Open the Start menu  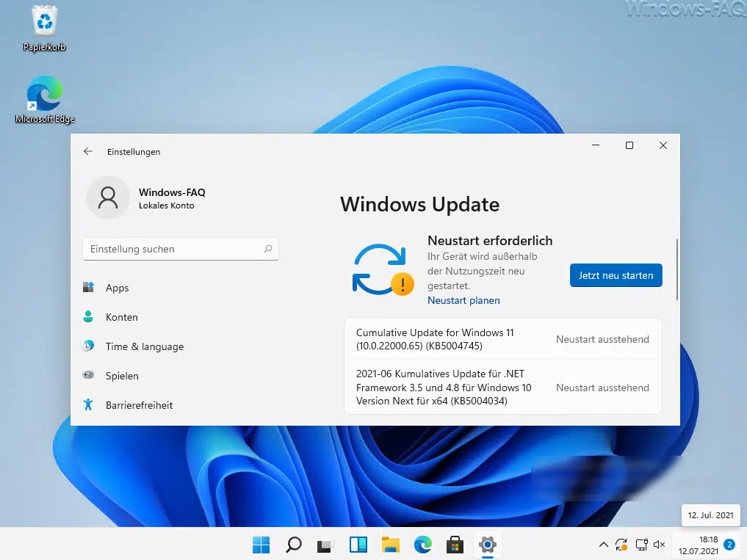(261, 545)
